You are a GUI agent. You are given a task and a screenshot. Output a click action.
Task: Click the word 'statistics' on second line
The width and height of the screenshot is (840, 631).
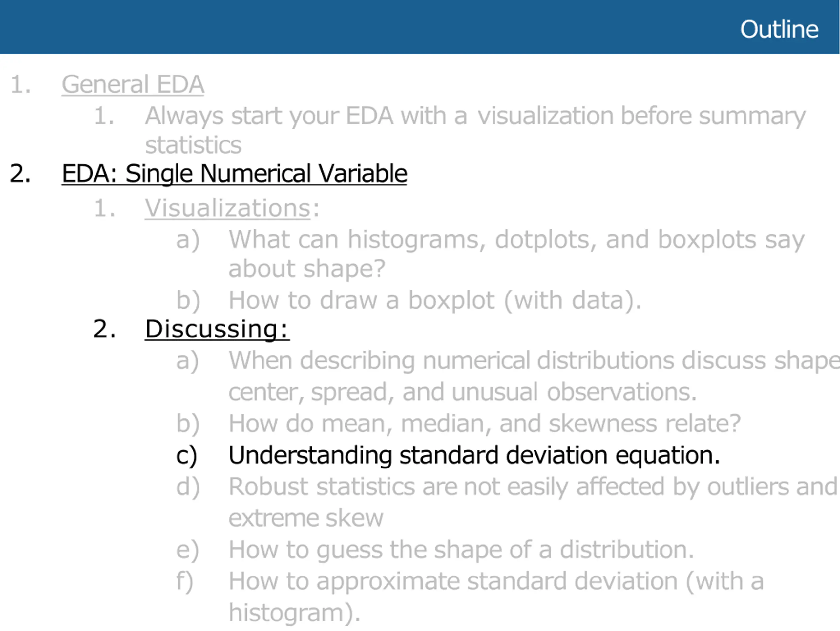tap(193, 145)
